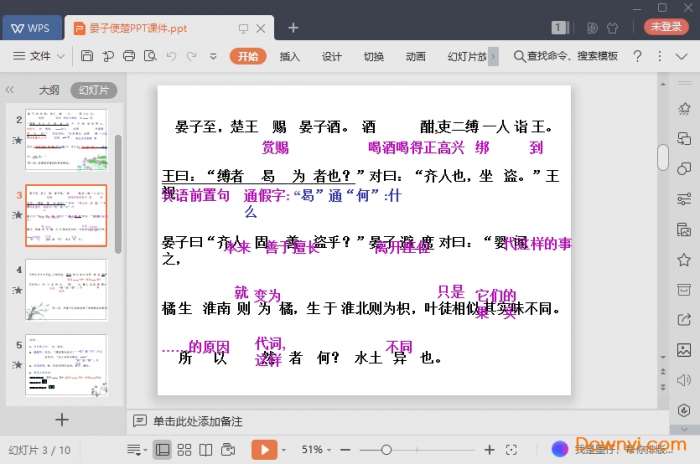Open the speaker icon in the right sidebar
The width and height of the screenshot is (700, 464).
(684, 379)
